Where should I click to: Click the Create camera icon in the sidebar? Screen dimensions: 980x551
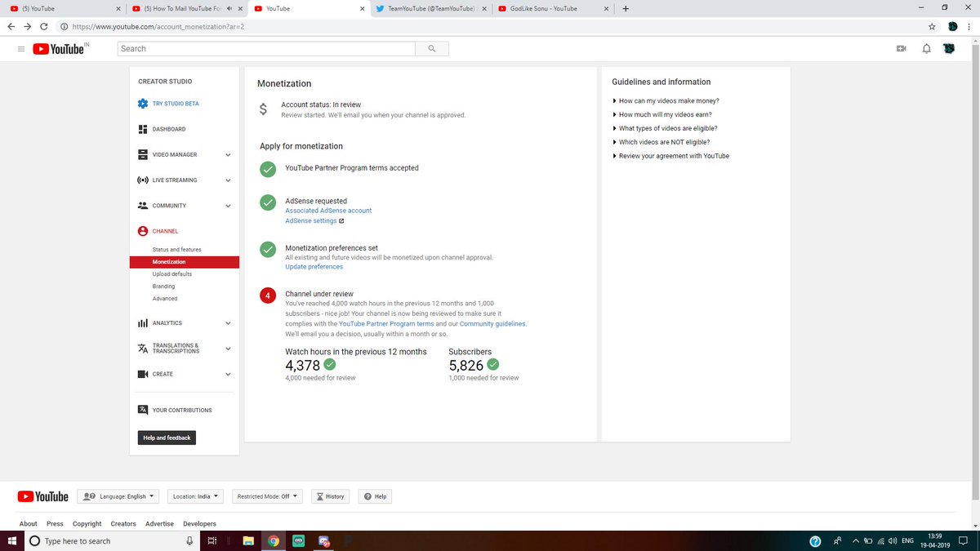tap(142, 374)
